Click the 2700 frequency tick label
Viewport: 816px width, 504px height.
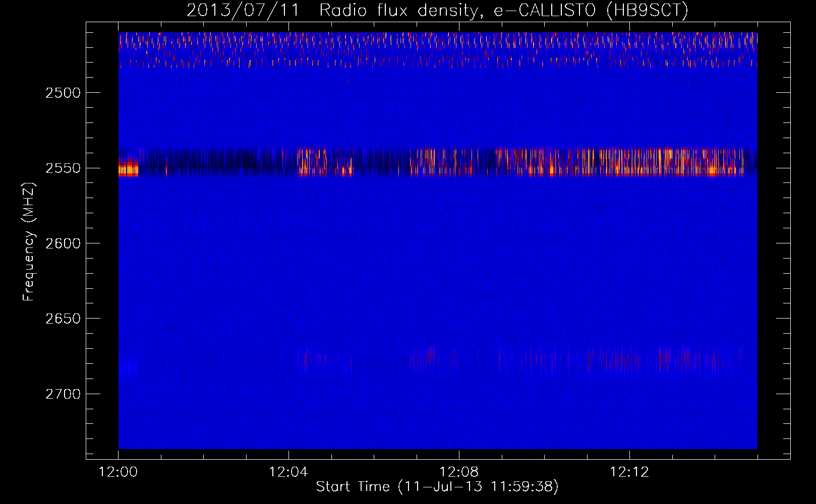click(x=63, y=394)
